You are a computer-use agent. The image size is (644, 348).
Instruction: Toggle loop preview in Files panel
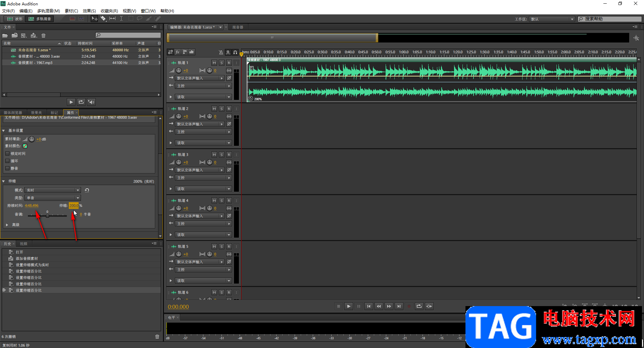pos(81,102)
